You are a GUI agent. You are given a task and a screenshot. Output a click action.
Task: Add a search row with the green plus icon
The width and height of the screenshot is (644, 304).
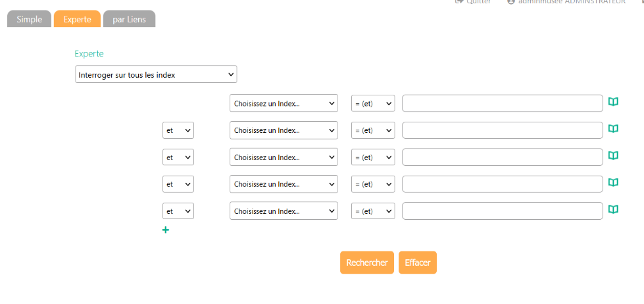tap(166, 230)
